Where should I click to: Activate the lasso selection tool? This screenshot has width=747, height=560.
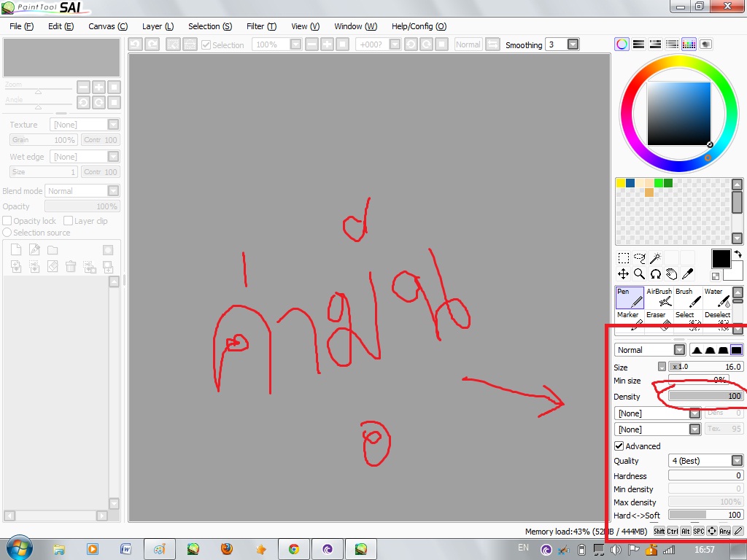tap(639, 258)
